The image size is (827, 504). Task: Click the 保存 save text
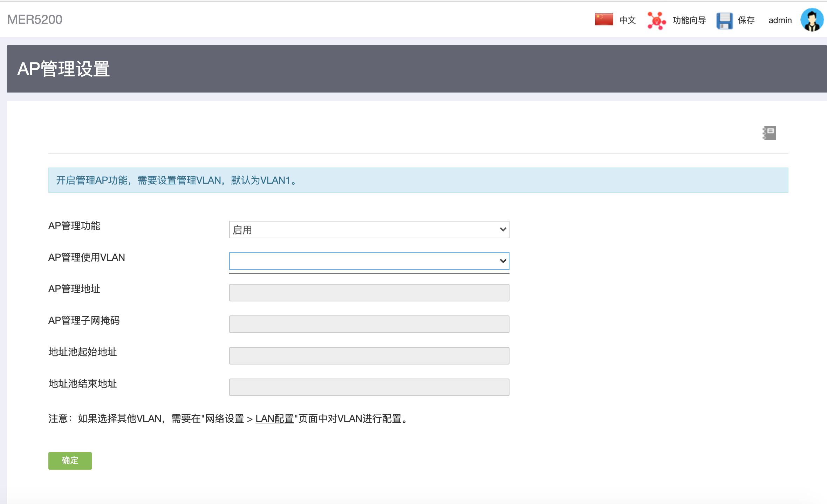click(746, 20)
